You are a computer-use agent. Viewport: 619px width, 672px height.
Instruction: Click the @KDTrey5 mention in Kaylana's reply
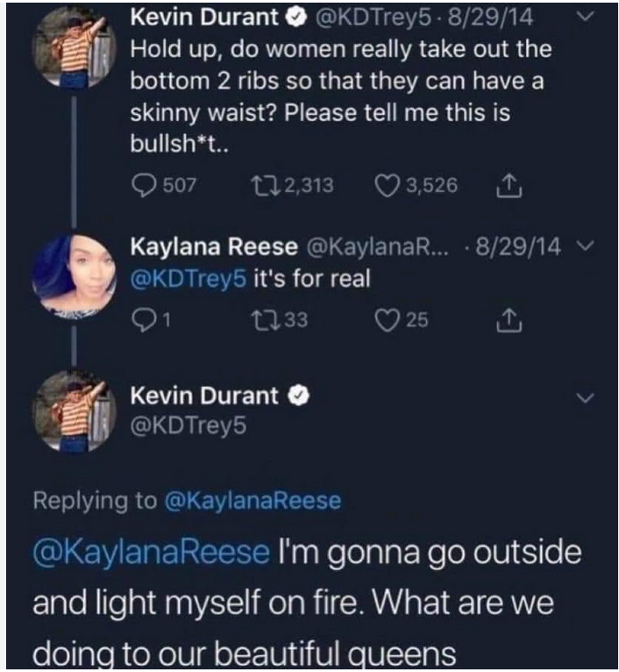(189, 280)
